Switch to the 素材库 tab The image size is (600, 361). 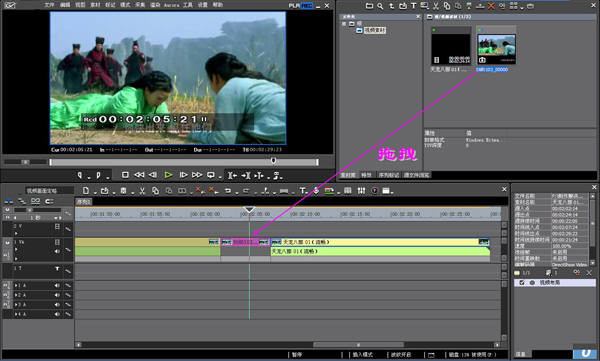coord(348,175)
